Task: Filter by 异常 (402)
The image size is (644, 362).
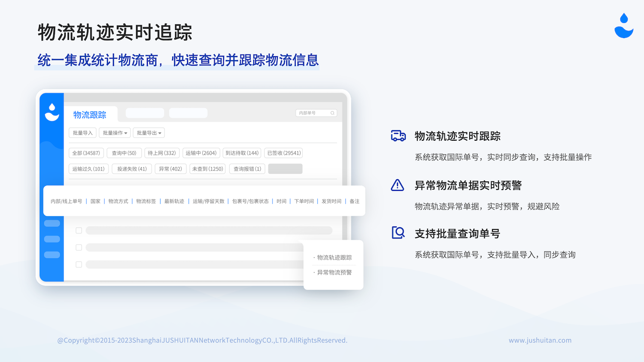Action: 170,169
